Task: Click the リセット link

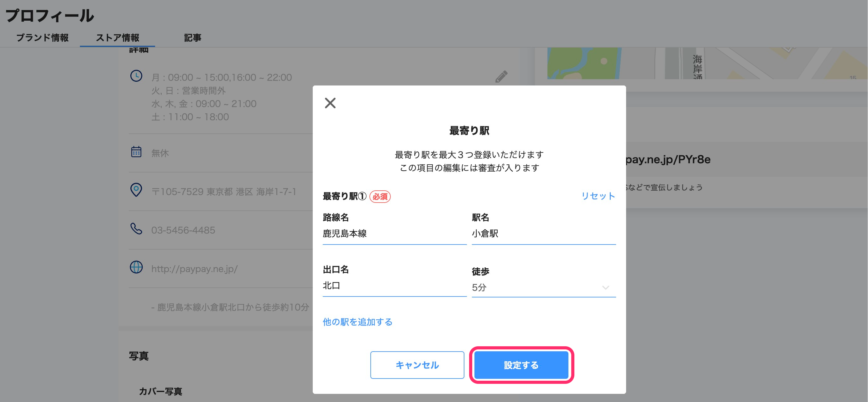Action: [598, 196]
